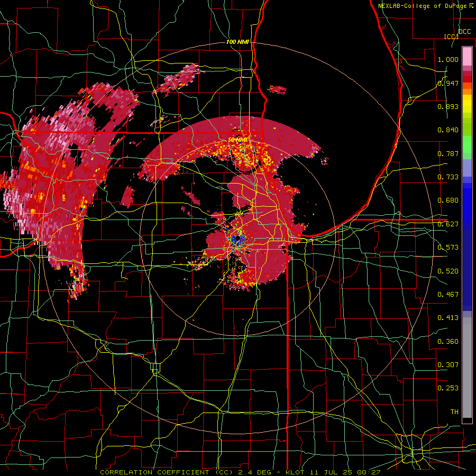Pick the gray segment of the color bar
The width and height of the screenshot is (476, 476).
pos(467,368)
